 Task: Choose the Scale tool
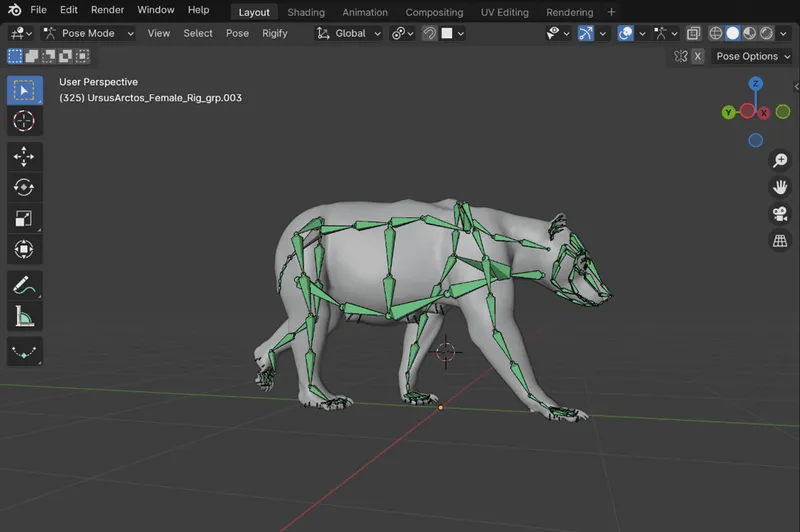(24, 218)
